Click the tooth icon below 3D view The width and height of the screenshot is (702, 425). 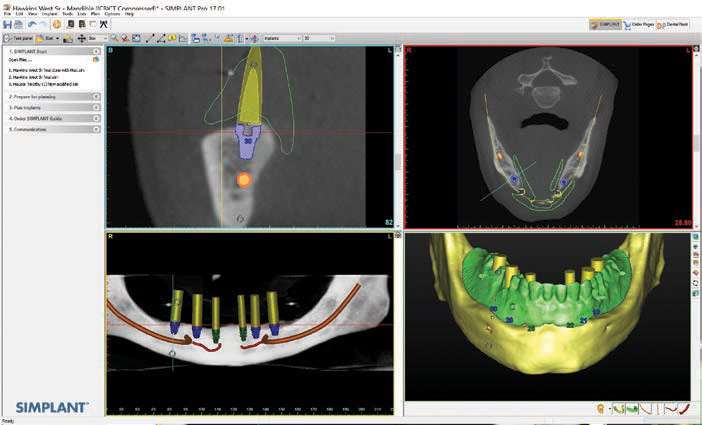pos(601,408)
